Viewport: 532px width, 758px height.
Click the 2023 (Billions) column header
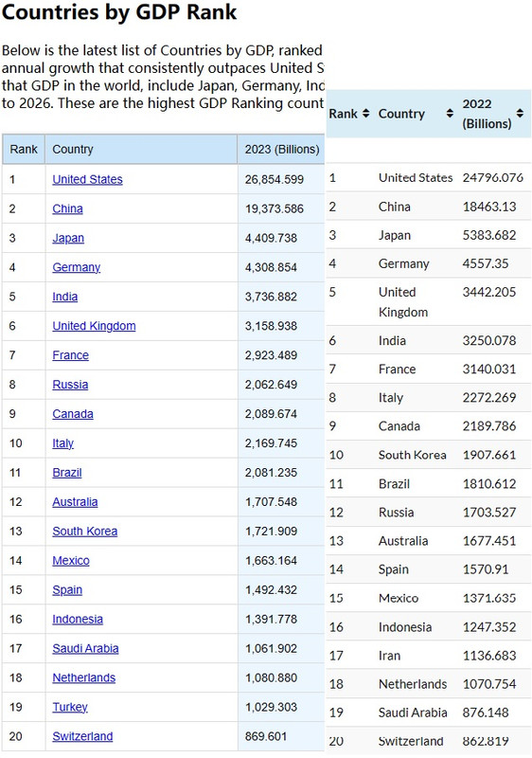point(282,150)
